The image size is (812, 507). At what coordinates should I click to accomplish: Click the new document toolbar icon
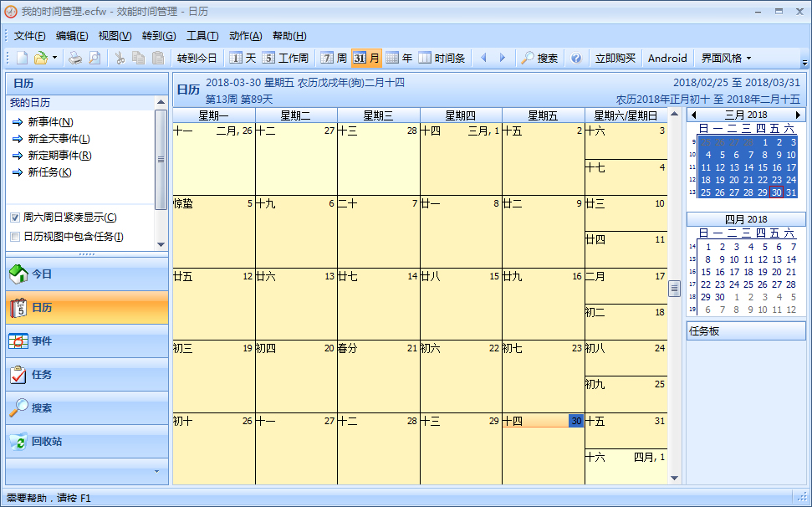pos(23,58)
